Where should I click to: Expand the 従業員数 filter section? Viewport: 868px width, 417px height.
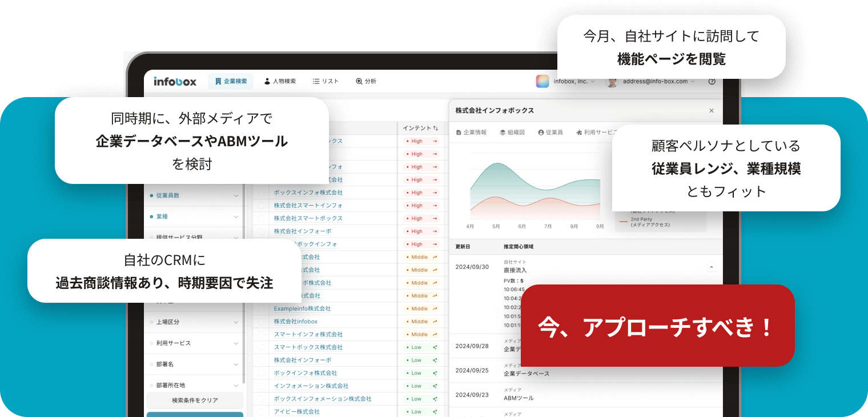point(236,195)
